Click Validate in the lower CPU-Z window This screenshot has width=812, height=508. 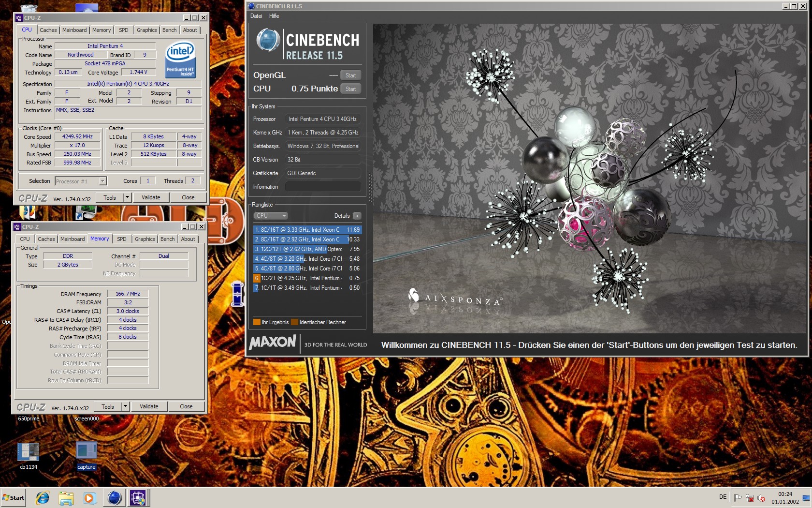pyautogui.click(x=149, y=406)
